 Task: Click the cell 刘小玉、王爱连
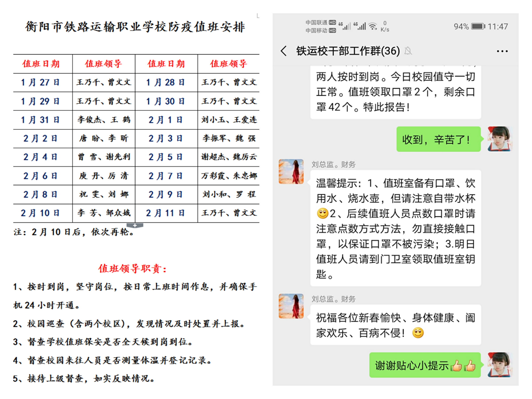229,119
